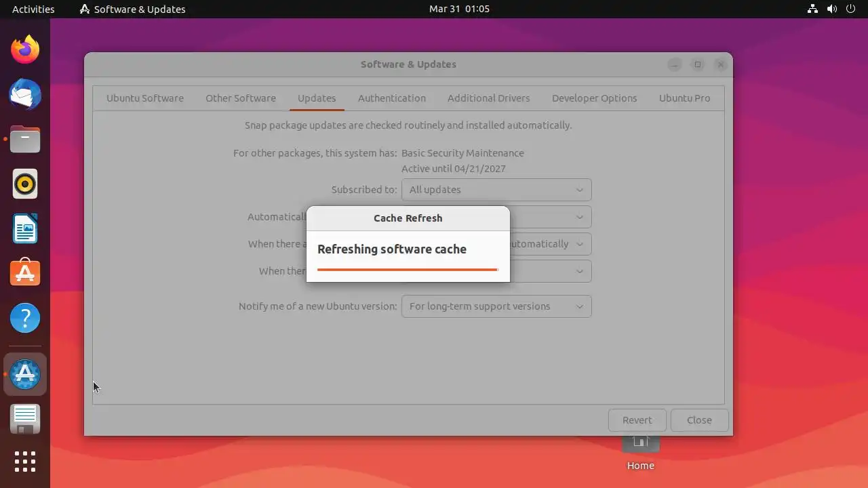Click the Revert button
This screenshot has height=488, width=868.
[x=637, y=420]
